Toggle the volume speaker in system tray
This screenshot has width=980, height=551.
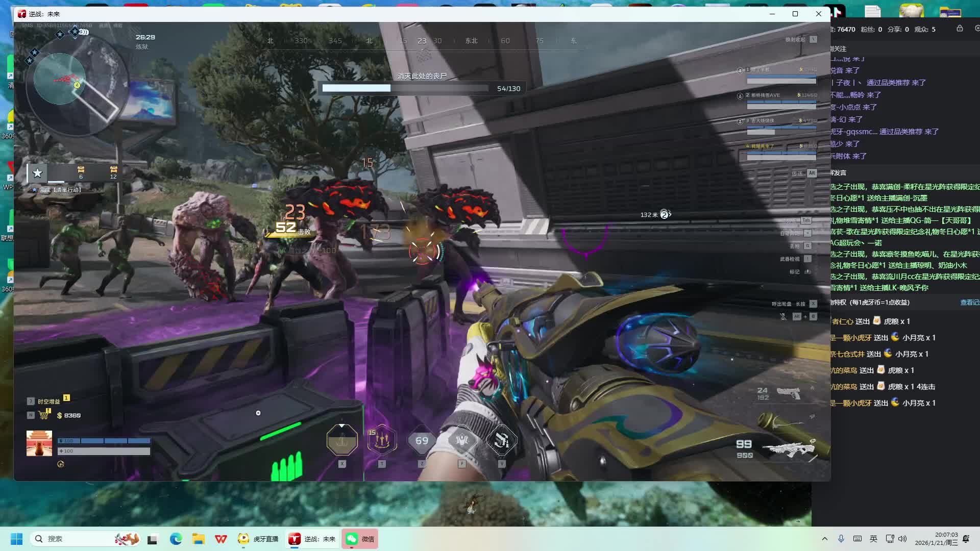point(902,539)
